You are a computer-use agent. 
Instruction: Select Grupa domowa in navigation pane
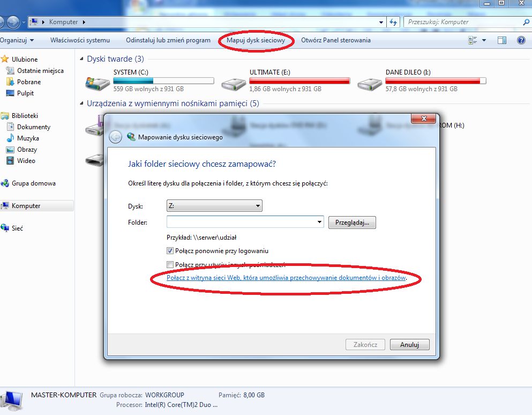coord(34,183)
